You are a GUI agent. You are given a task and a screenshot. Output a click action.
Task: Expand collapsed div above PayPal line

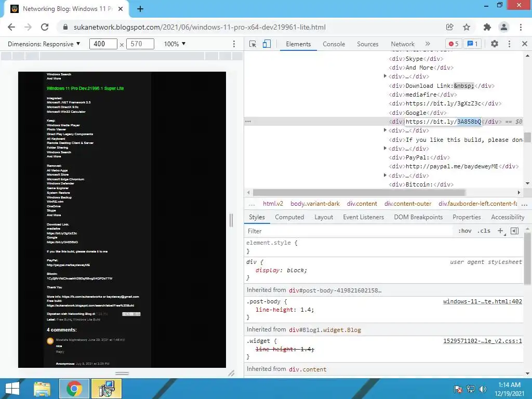coord(385,148)
